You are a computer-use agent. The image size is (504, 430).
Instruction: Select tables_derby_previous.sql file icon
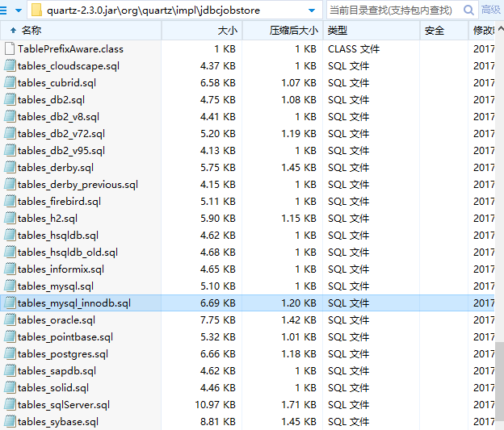[x=10, y=184]
